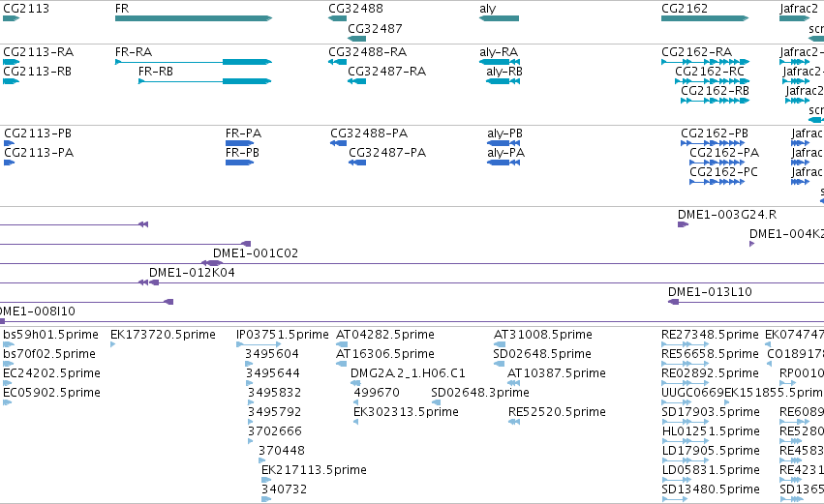
Task: Select the aly-PA protein label
Action: click(506, 153)
